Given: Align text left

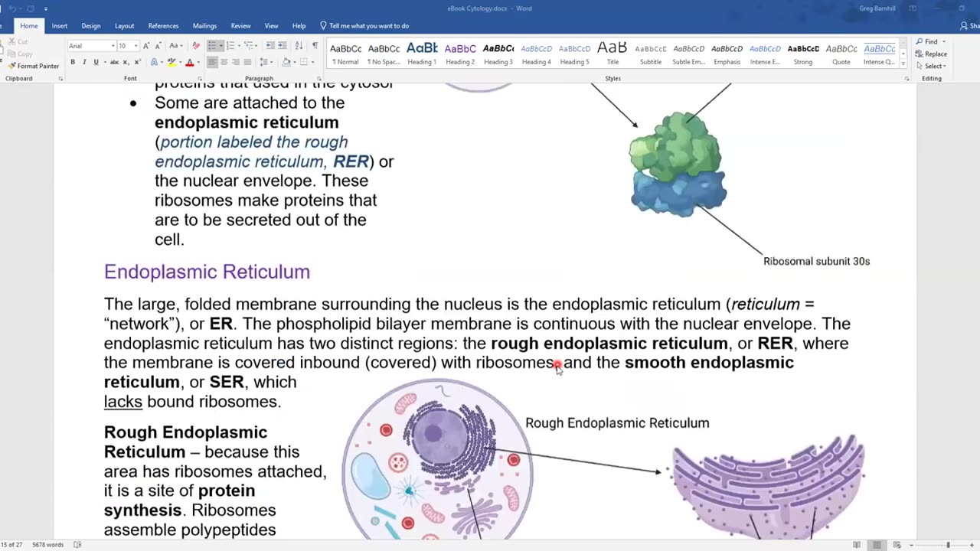Looking at the screenshot, I should point(212,62).
